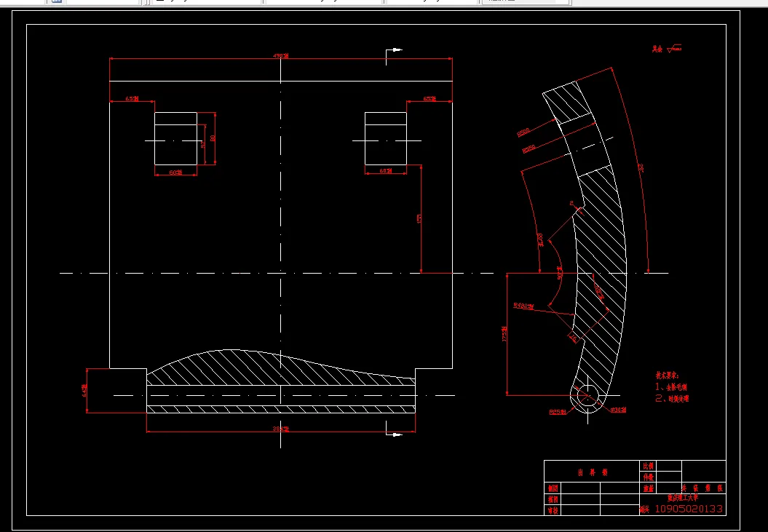Screen dimensions: 768x532
Task: Select the 490 overall width dimension
Action: point(281,56)
